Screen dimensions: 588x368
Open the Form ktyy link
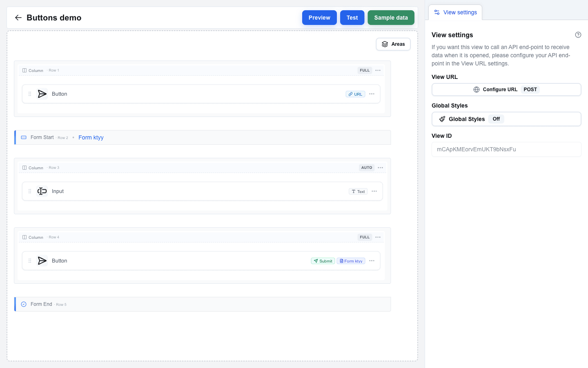coord(91,137)
